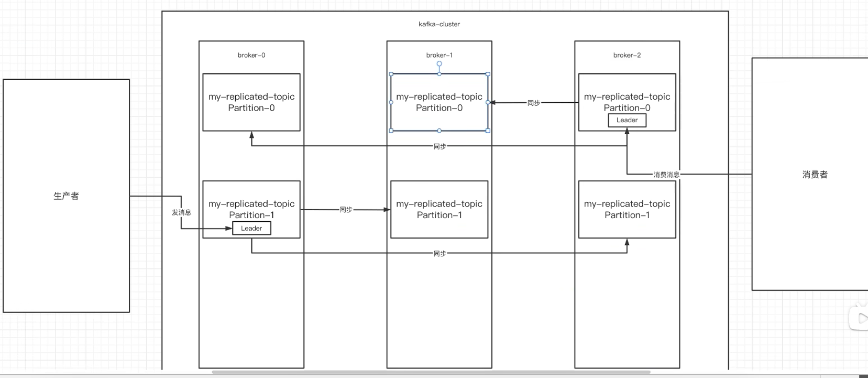Screen dimensions: 868x378
Task: Click top connection point of selected Partition-0
Action: [x=439, y=74]
